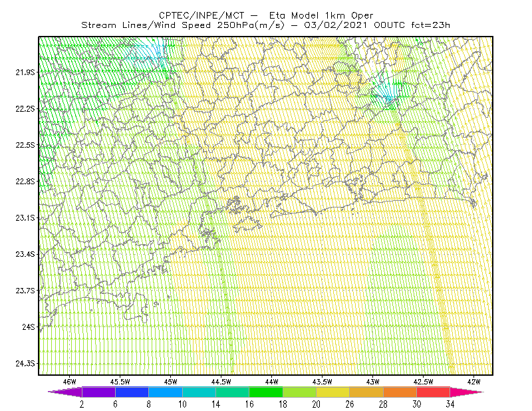Click the orange legend segment
Image resolution: width=532 pixels, height=411 pixels.
tap(400, 392)
